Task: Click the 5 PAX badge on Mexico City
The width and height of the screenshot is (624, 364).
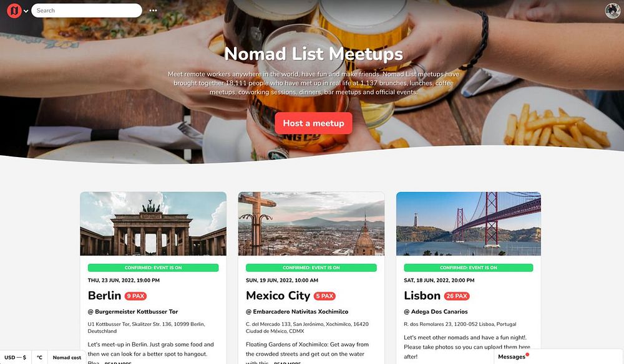Action: (x=324, y=296)
